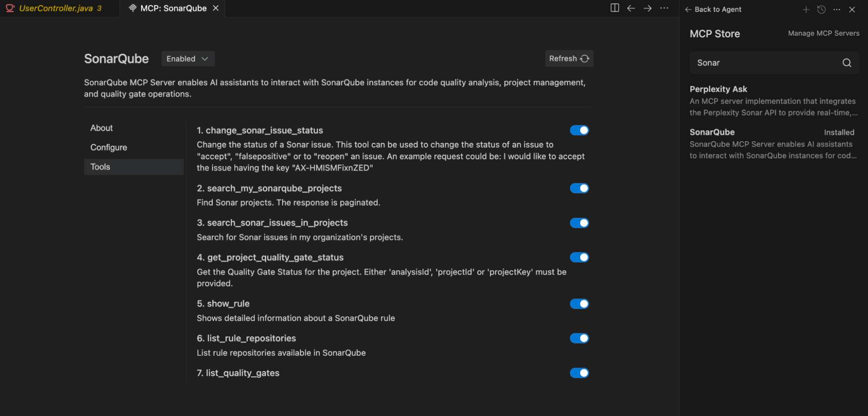Screen dimensions: 868x416
Task: Toggle off search_my_sonarqube_projects tool
Action: point(579,188)
